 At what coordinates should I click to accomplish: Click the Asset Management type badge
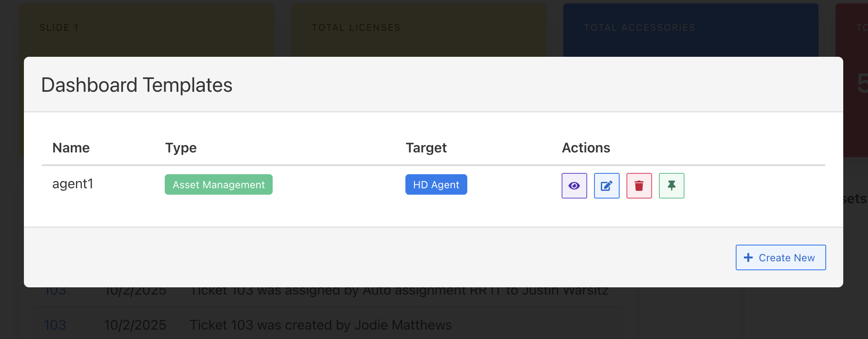218,184
